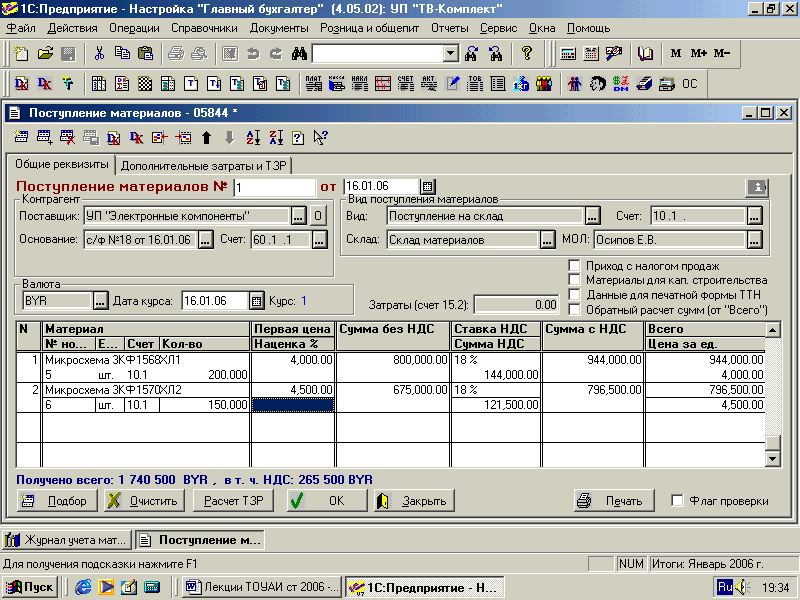The height and width of the screenshot is (600, 800).
Task: Click the document number input field
Action: coord(274,187)
